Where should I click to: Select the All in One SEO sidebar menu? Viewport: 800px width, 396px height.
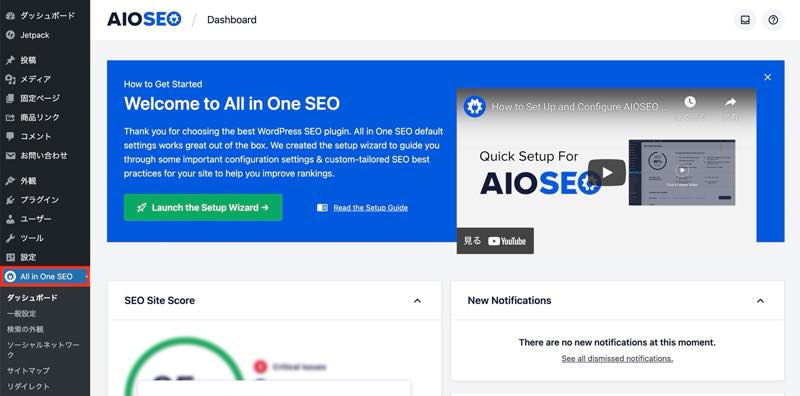pos(45,277)
